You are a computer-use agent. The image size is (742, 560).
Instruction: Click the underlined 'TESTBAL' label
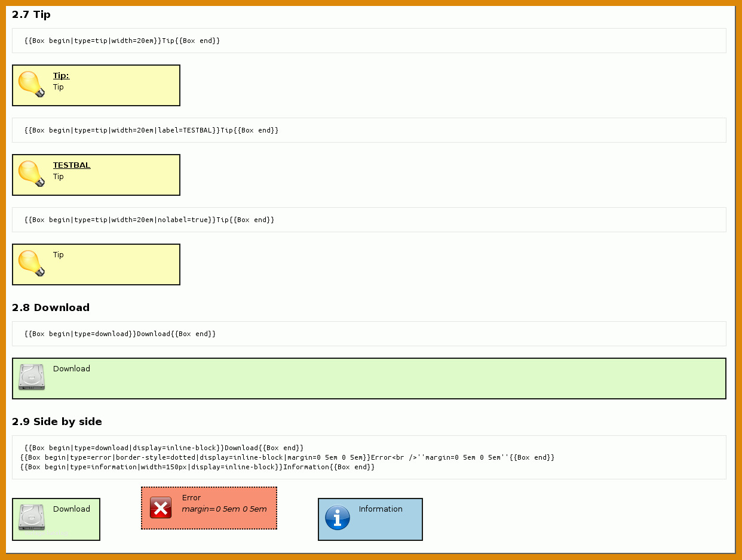(x=72, y=165)
